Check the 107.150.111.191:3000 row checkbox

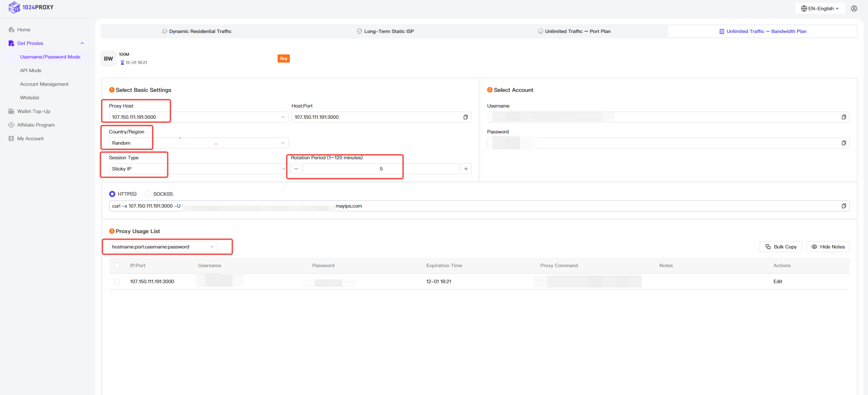(117, 281)
